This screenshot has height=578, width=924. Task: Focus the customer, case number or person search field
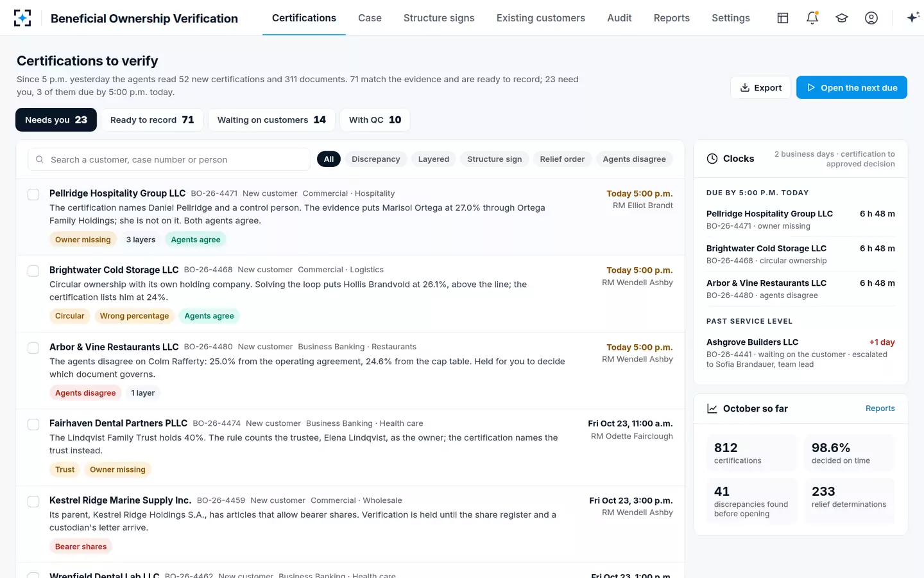[169, 159]
